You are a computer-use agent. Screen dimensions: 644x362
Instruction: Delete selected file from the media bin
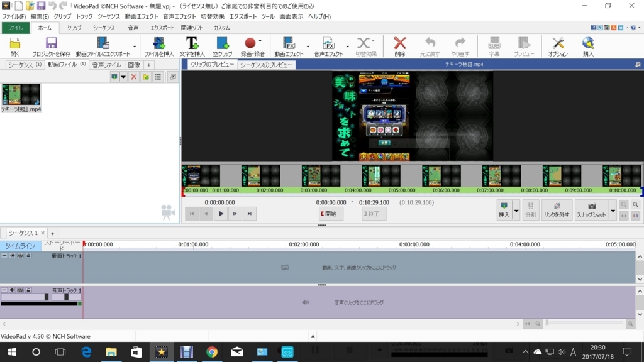coord(133,77)
